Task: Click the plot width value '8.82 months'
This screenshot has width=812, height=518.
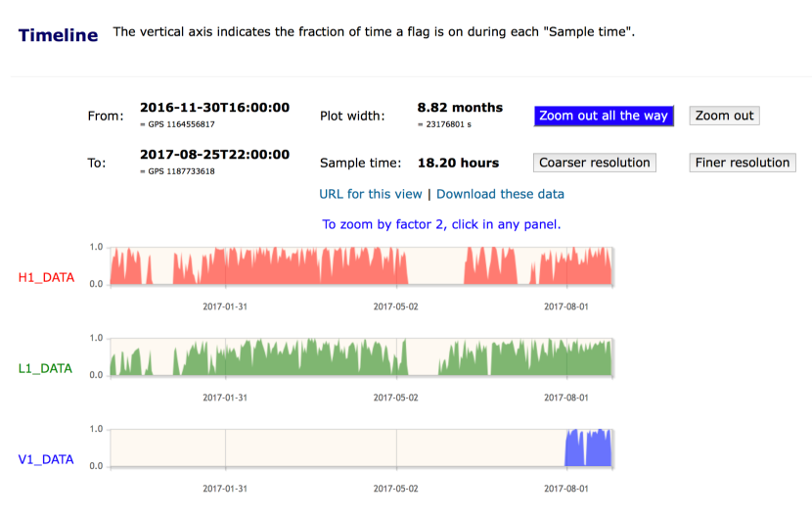Action: (460, 108)
